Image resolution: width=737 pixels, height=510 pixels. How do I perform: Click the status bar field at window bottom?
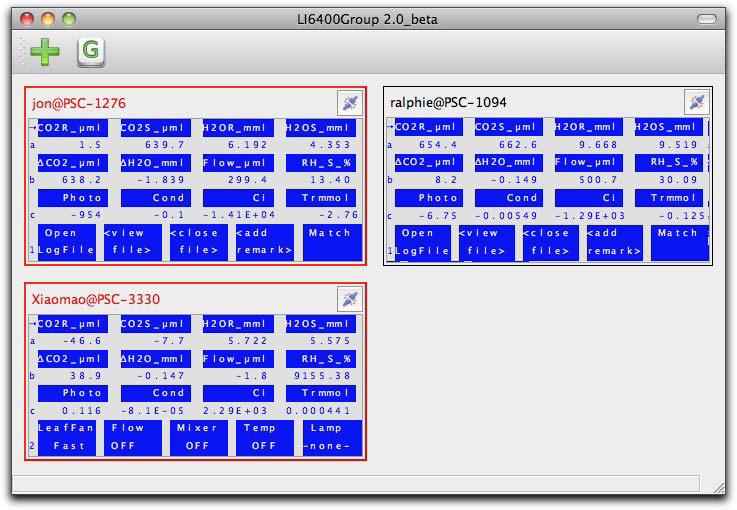coord(356,483)
